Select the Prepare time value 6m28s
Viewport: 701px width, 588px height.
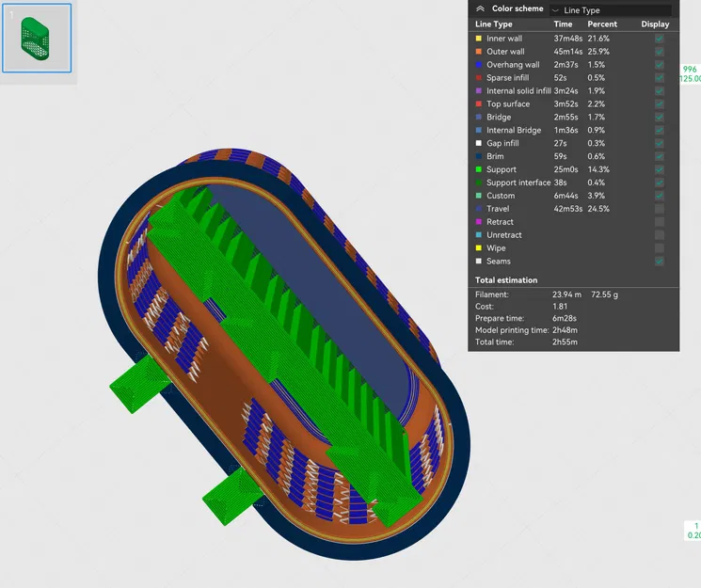[565, 318]
